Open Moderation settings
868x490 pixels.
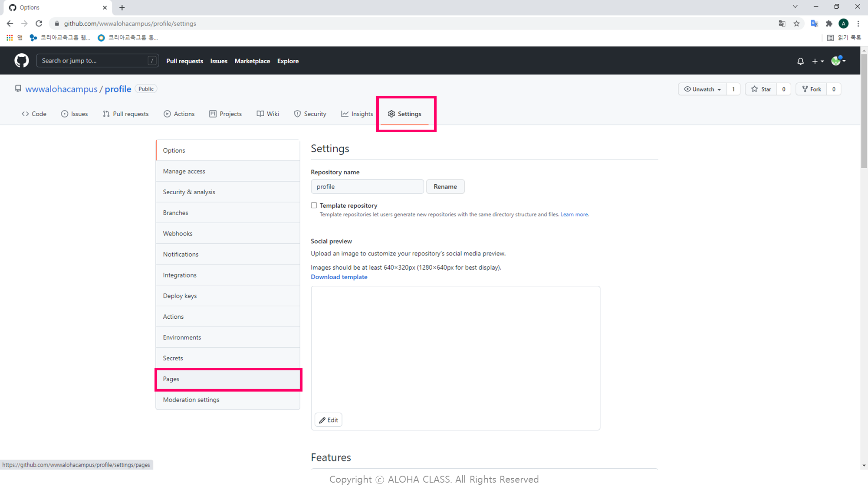(228, 400)
